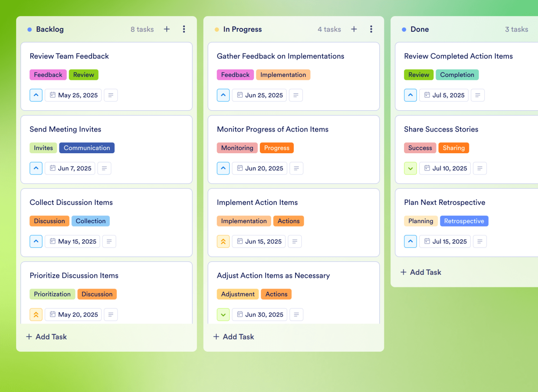Click the notes icon on Gather Feedback on Implementations
The height and width of the screenshot is (392, 538).
click(296, 95)
